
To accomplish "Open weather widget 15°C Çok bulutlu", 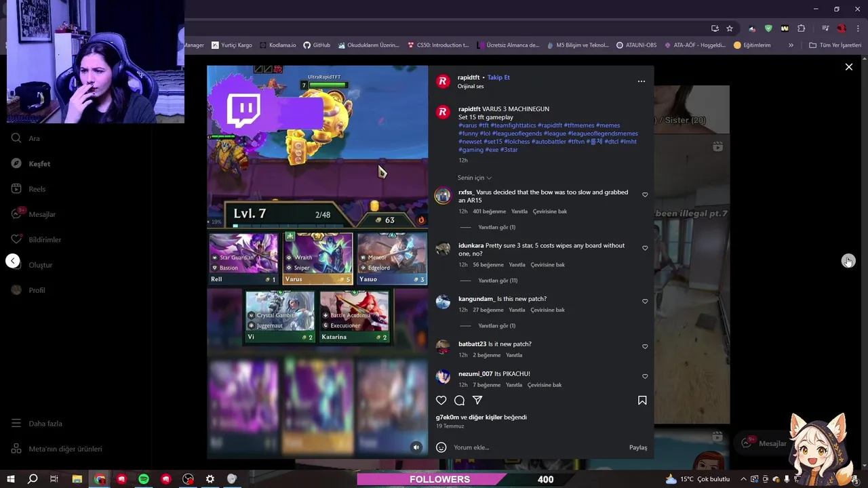I will 698,479.
